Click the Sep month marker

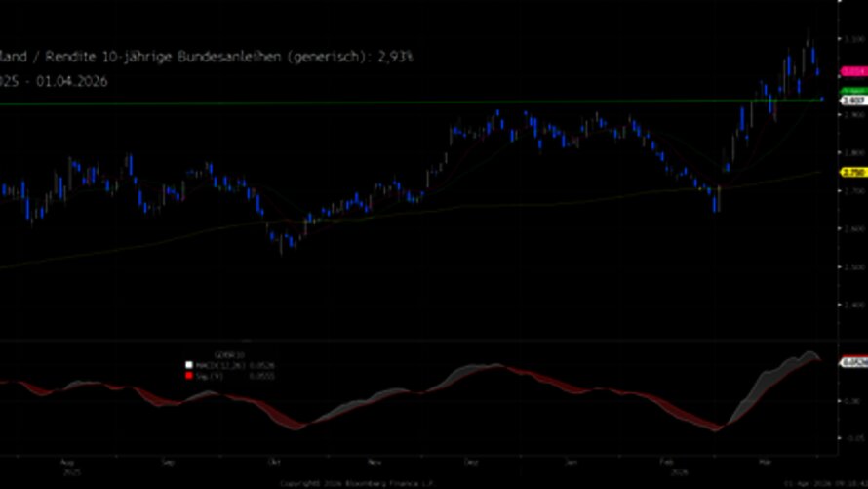coord(168,457)
